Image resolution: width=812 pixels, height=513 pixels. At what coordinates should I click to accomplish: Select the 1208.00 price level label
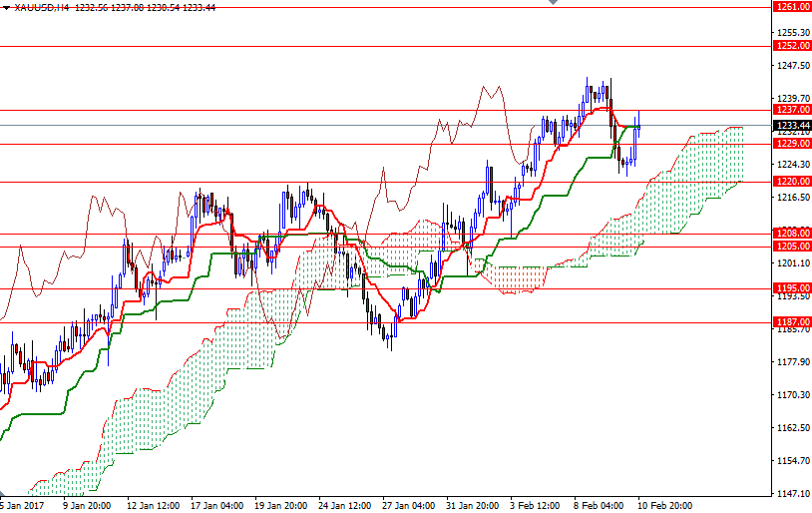pos(792,234)
